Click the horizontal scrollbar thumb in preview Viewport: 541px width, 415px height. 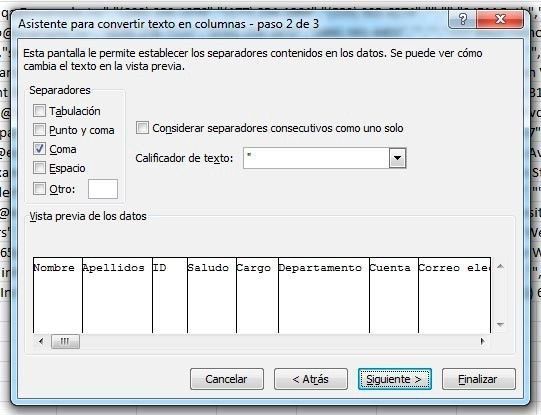65,341
